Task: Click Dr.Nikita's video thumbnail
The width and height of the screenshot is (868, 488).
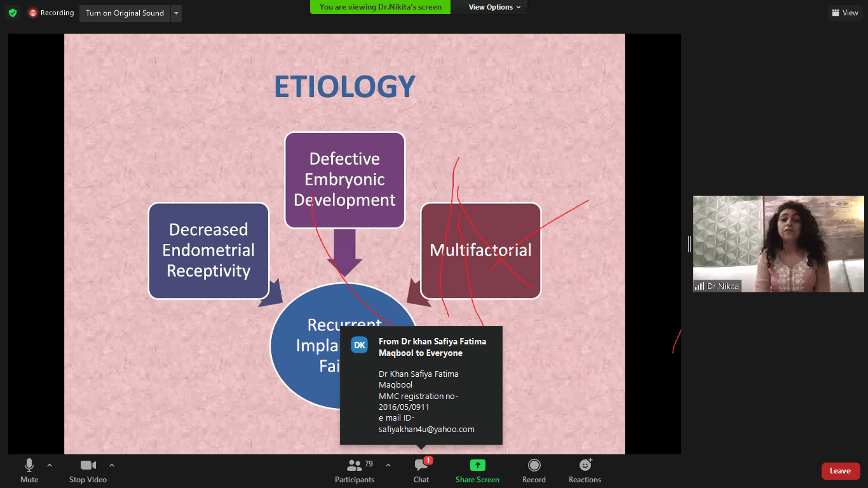Action: pyautogui.click(x=778, y=243)
